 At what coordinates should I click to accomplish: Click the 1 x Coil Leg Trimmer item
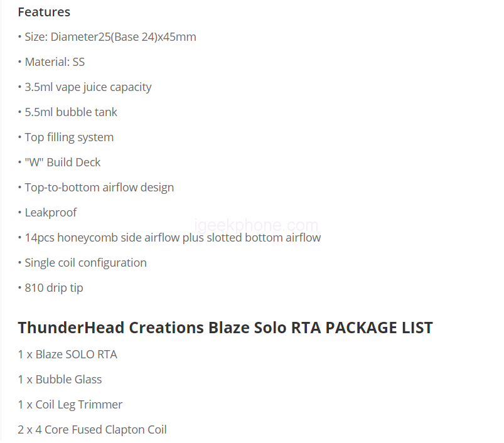pos(70,405)
